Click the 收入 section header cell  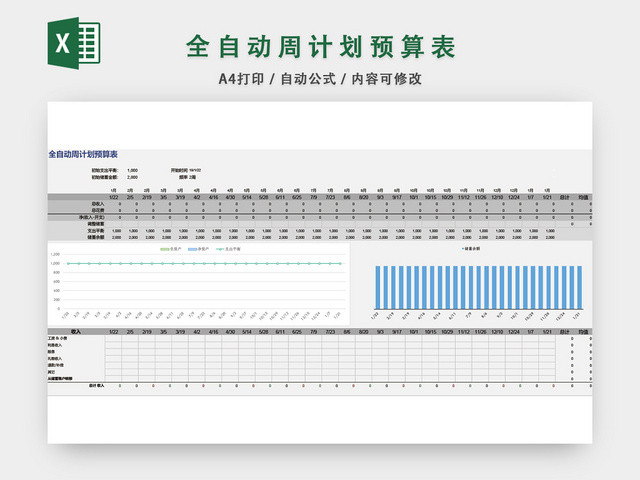click(x=76, y=332)
